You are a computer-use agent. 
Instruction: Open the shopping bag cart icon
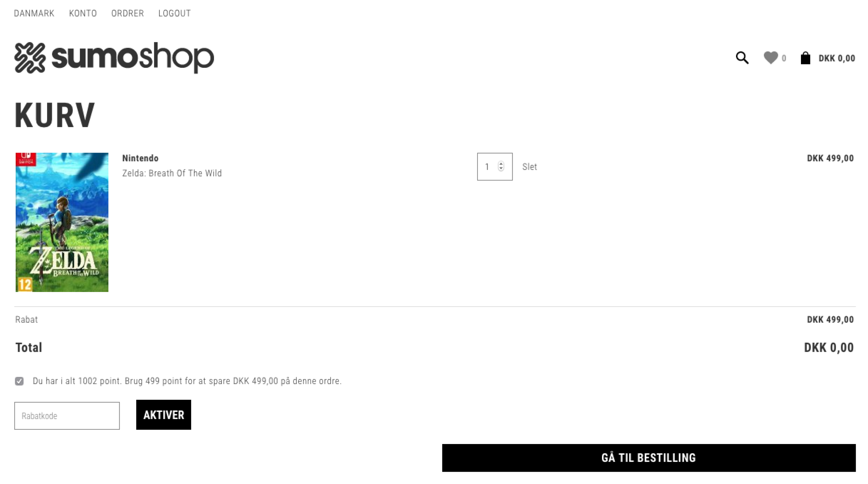pyautogui.click(x=805, y=58)
